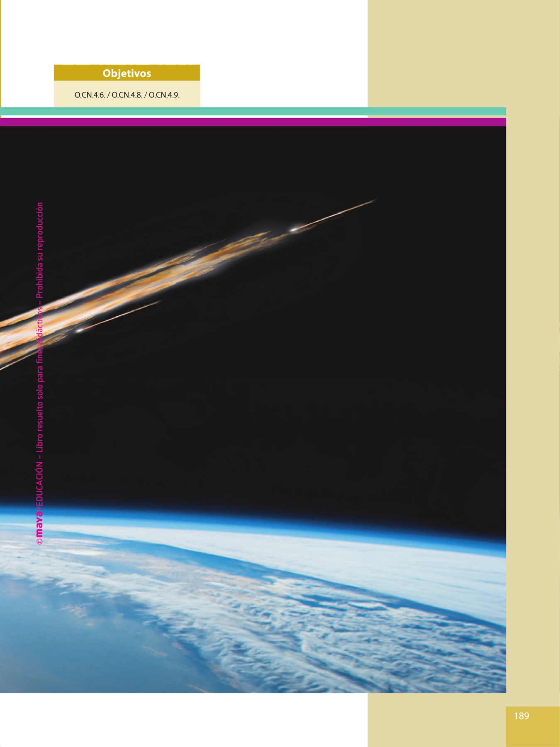Screen dimensions: 560x747
Task: Click the upper meteor's bright white head
Action: (294, 229)
